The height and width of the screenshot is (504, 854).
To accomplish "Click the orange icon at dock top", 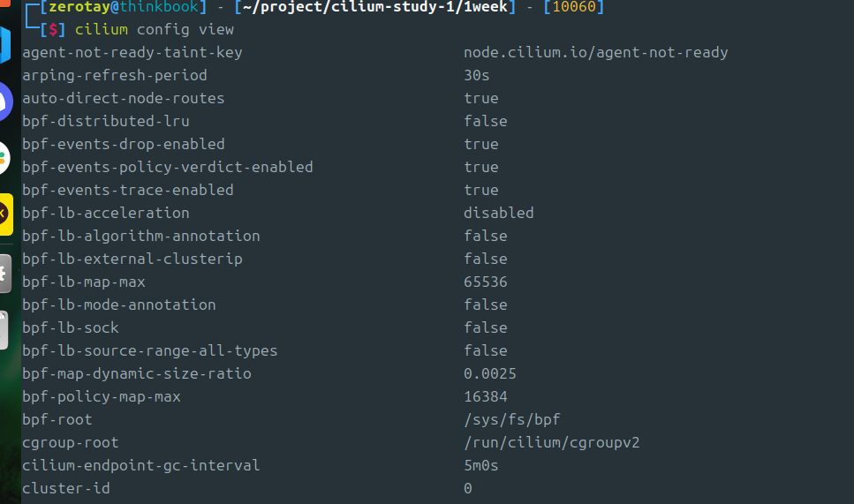I will (5, 3).
